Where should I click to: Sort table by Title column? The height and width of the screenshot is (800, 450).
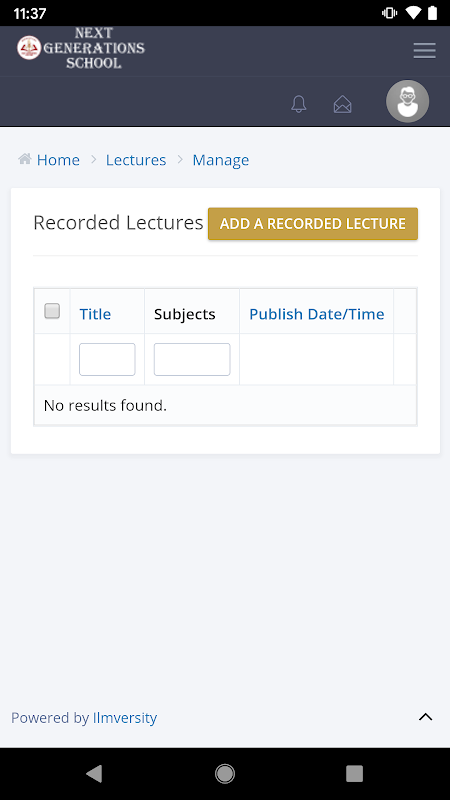[95, 314]
